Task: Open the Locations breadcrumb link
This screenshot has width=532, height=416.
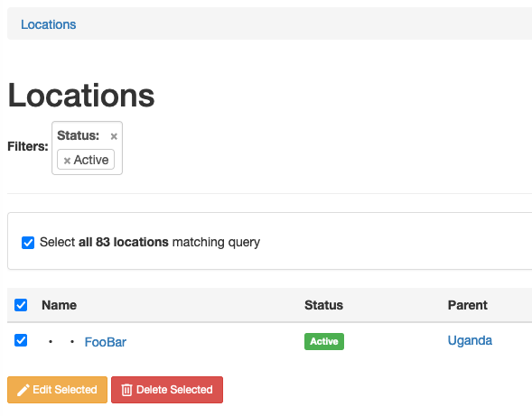Action: pyautogui.click(x=49, y=24)
